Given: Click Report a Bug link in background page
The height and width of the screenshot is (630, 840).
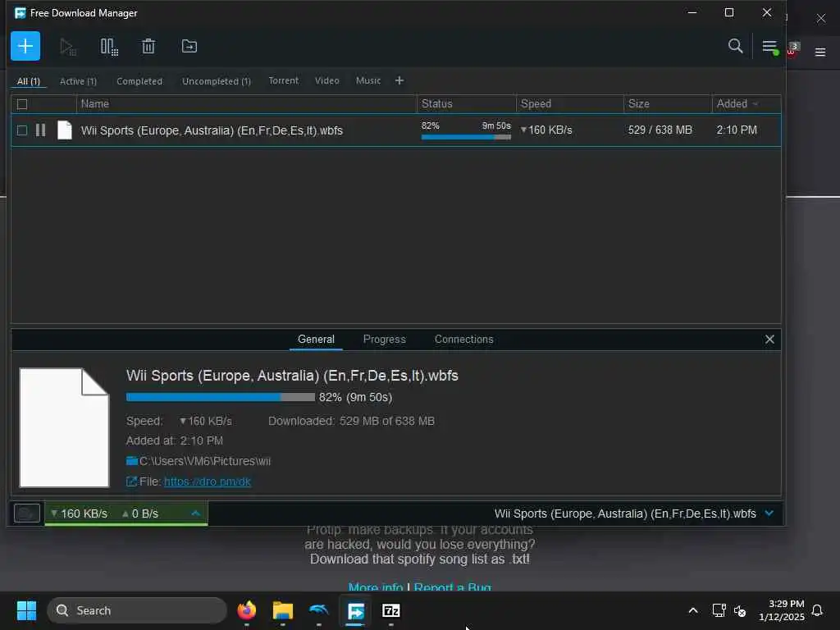Looking at the screenshot, I should coord(453,587).
